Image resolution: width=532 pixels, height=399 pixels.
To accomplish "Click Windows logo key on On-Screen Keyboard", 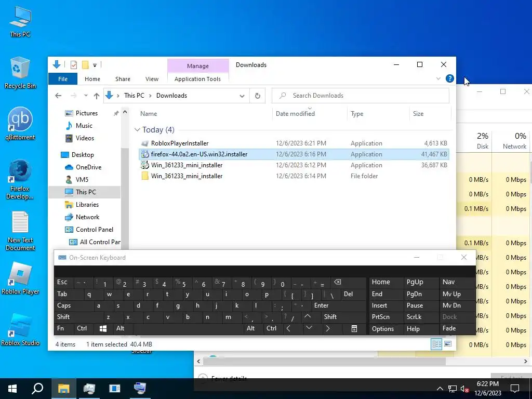I will (x=103, y=328).
